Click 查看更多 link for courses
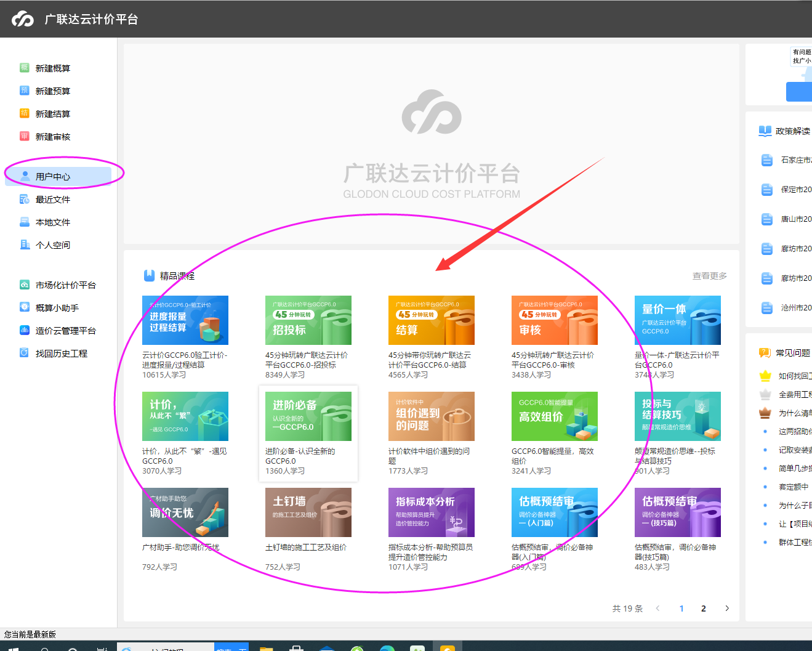 pos(710,276)
